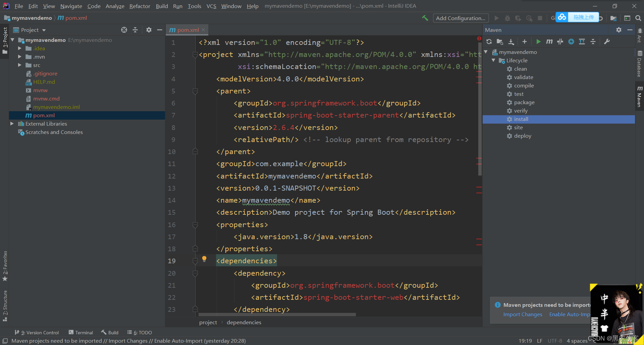Toggle tool window bars corner icon
Image resolution: width=644 pixels, height=345 pixels.
(5, 341)
